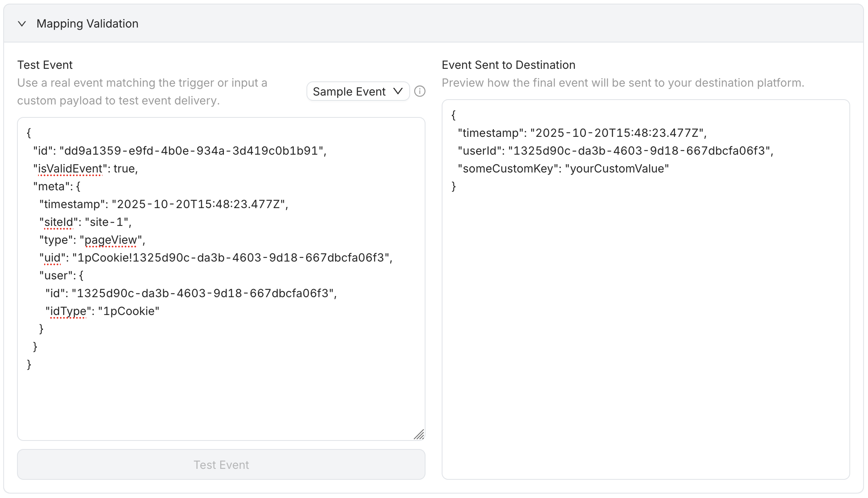Click the Test Event section label
This screenshot has width=868, height=498.
45,65
